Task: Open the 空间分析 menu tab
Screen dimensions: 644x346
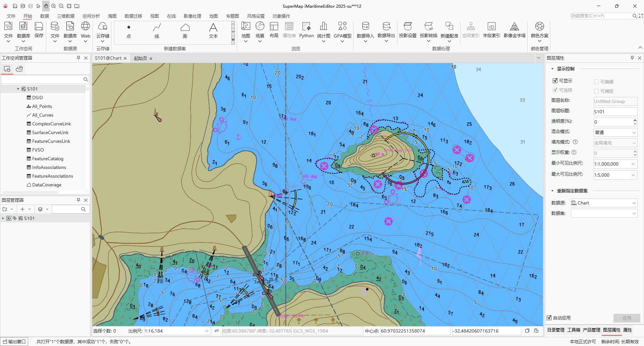Action: pyautogui.click(x=91, y=16)
